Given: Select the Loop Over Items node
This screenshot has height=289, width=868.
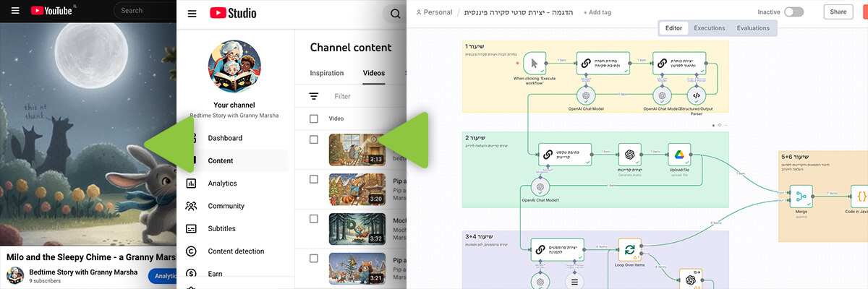Looking at the screenshot, I should [x=629, y=250].
